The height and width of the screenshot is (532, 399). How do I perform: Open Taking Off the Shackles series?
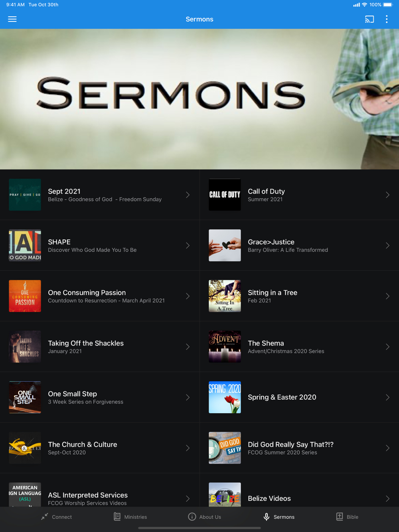coord(100,347)
